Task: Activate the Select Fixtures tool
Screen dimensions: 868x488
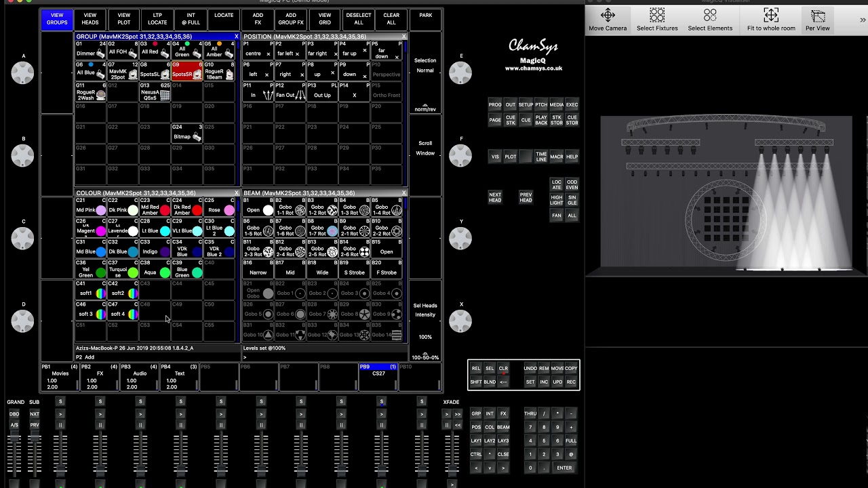Action: pos(657,20)
